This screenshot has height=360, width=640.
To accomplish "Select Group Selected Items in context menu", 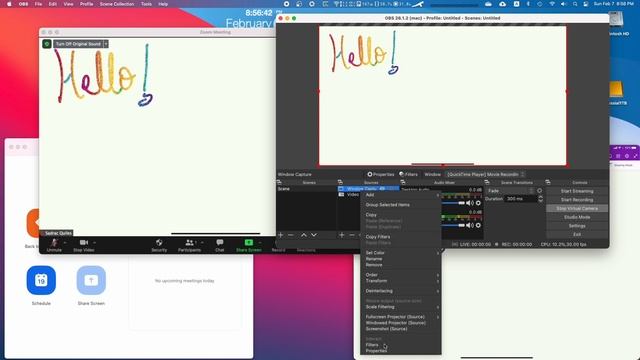I will point(387,205).
